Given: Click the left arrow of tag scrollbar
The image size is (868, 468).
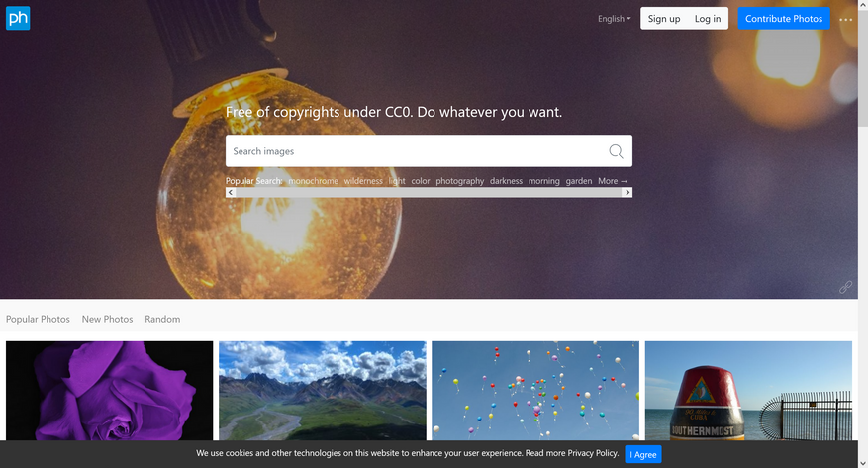Looking at the screenshot, I should coord(231,193).
